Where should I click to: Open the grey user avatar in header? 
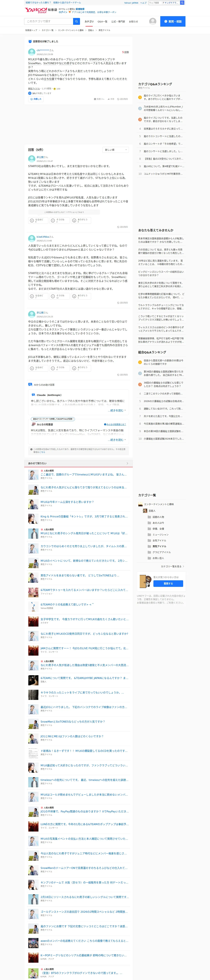[153, 21]
